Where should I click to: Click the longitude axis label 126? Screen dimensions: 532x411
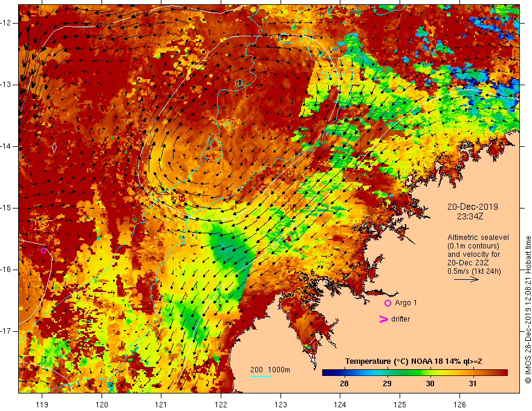[x=459, y=404]
